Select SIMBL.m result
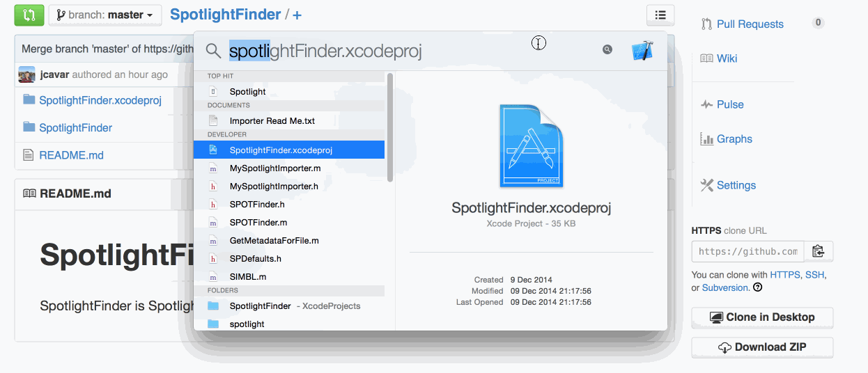This screenshot has width=868, height=373. (x=289, y=276)
